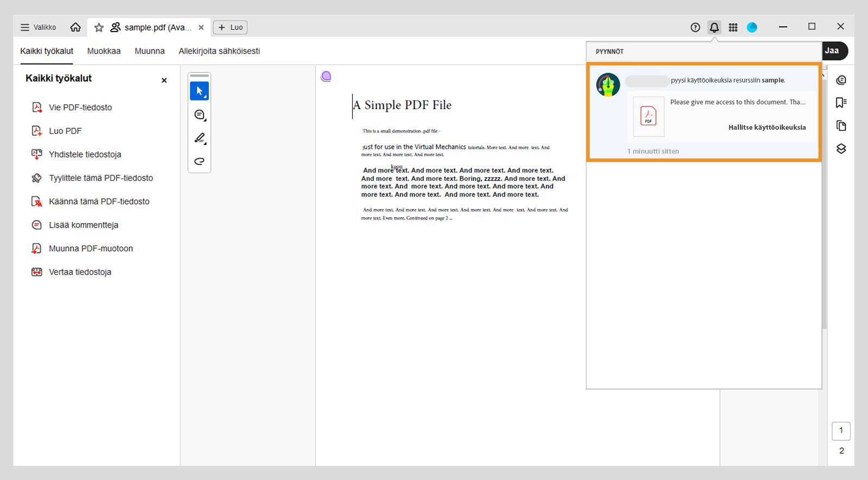
Task: Click the requester's avatar in notification
Action: [x=608, y=85]
